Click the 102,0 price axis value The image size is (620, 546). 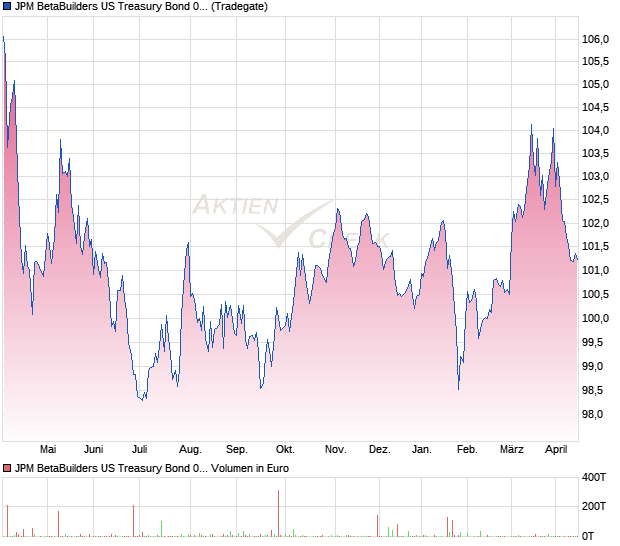coord(595,223)
